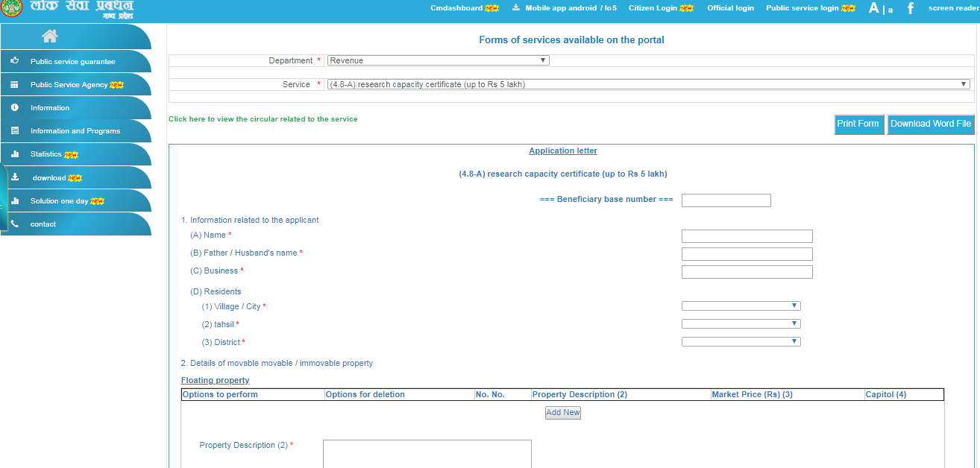This screenshot has height=468, width=980.
Task: Increase font size with large A
Action: (x=873, y=8)
